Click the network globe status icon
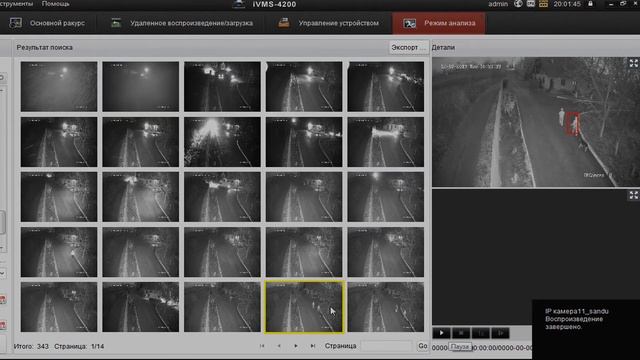The width and height of the screenshot is (640, 360). click(x=518, y=4)
